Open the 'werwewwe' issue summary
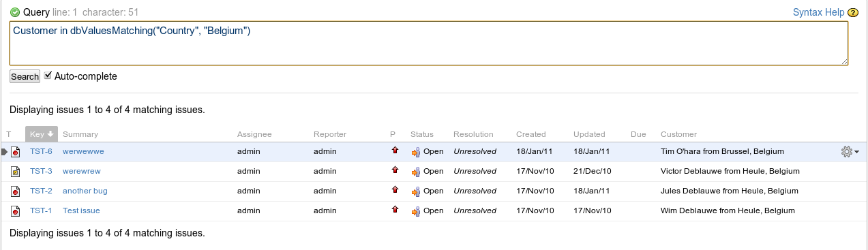Image resolution: width=868 pixels, height=250 pixels. coord(83,151)
